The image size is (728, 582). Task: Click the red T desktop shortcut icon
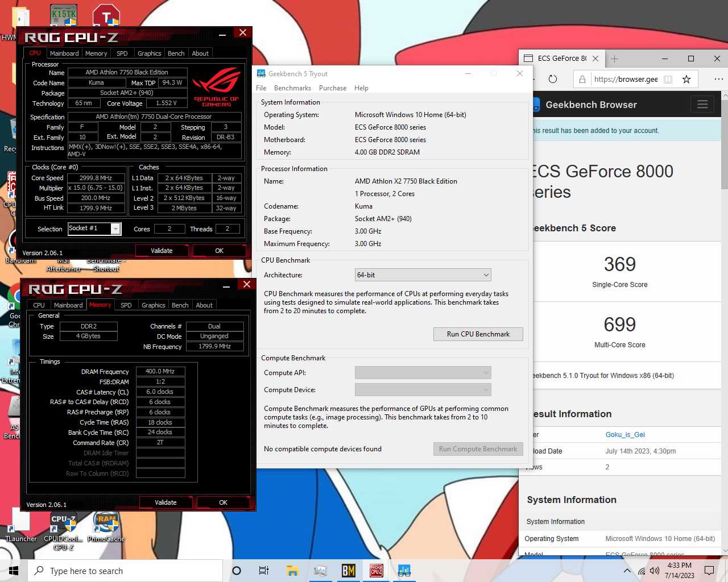[106, 15]
